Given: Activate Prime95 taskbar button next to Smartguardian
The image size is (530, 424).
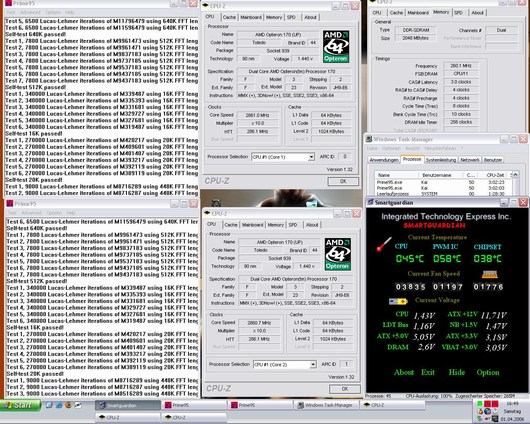Looking at the screenshot, I should click(194, 405).
